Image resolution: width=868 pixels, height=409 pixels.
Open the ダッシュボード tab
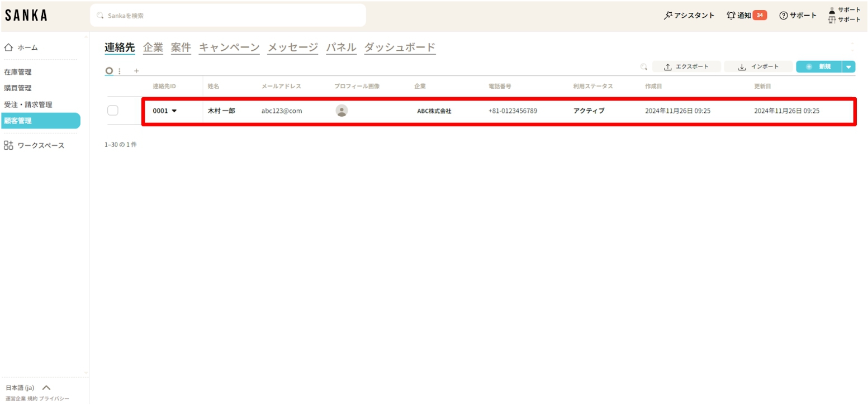tap(400, 47)
